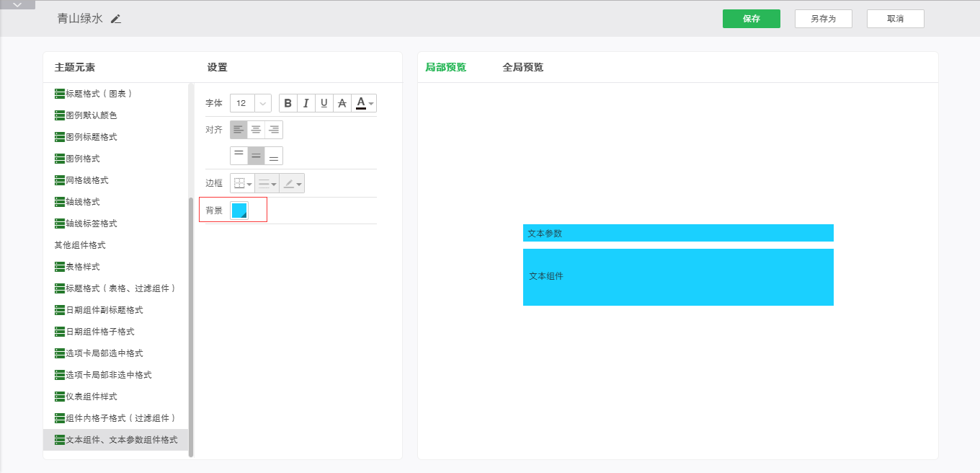Align text to the right
980x473 pixels.
[x=274, y=130]
